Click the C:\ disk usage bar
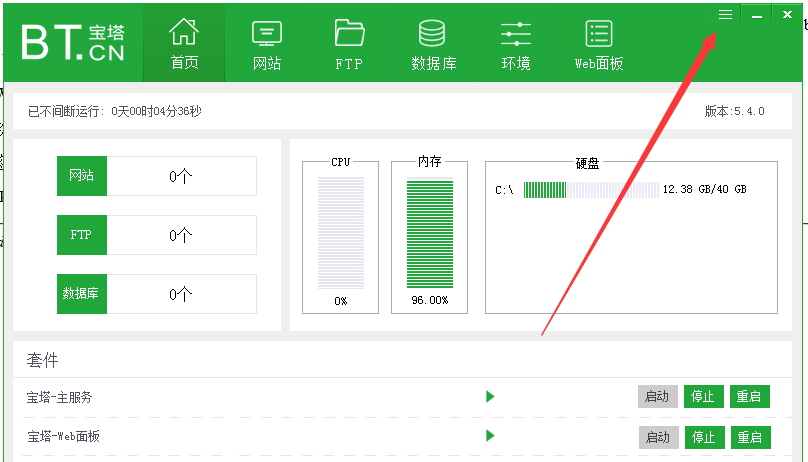808x462 pixels. coord(590,190)
